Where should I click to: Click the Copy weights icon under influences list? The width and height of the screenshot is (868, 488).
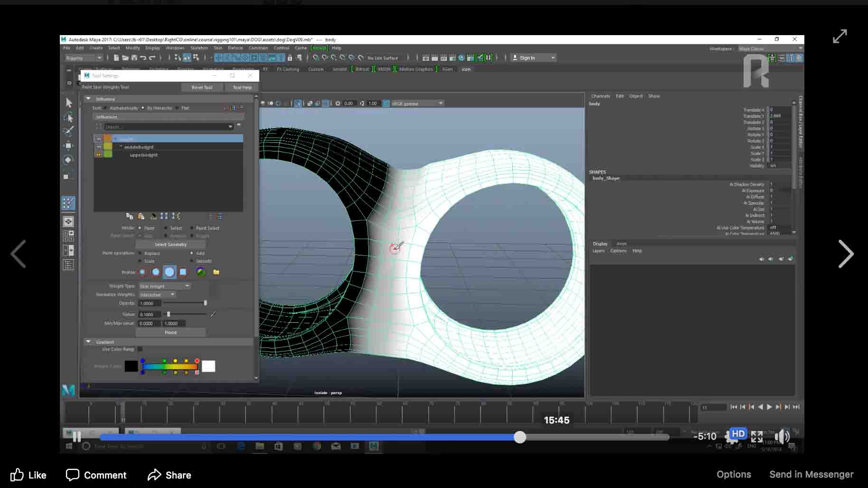click(130, 216)
